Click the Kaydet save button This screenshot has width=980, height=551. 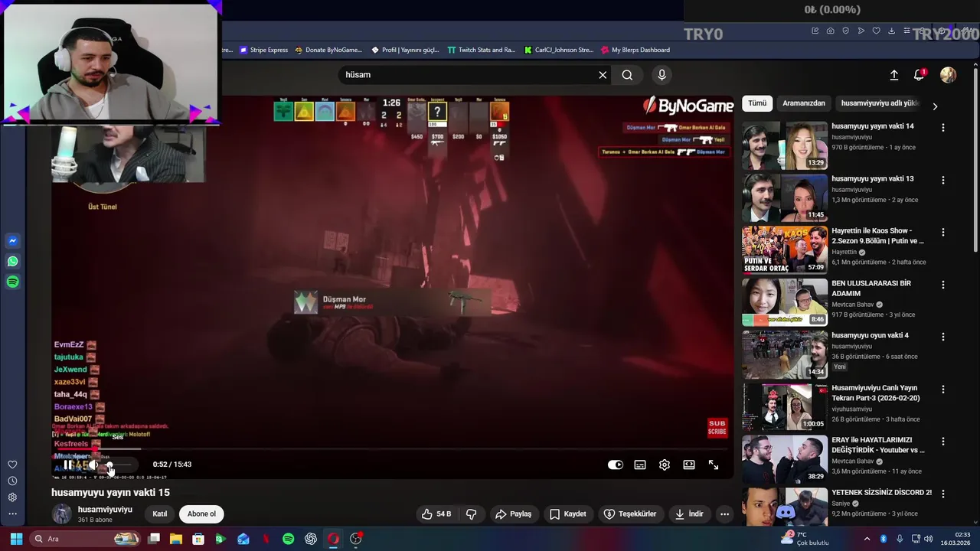[568, 514]
